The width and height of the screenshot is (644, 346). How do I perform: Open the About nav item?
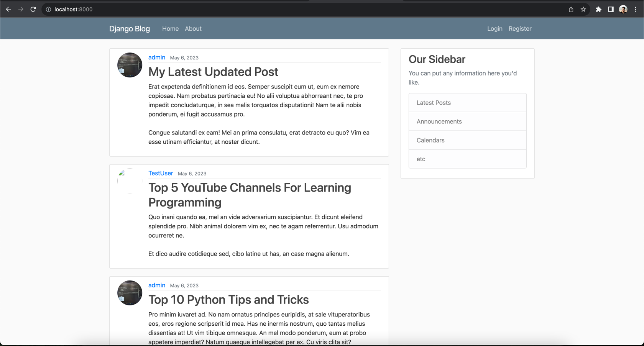[193, 29]
